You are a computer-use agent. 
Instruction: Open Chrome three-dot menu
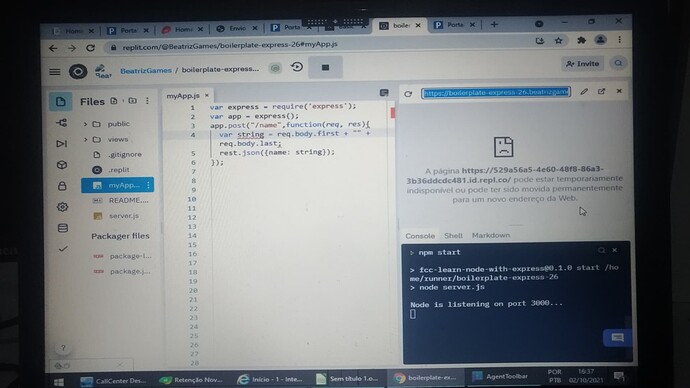pos(620,40)
